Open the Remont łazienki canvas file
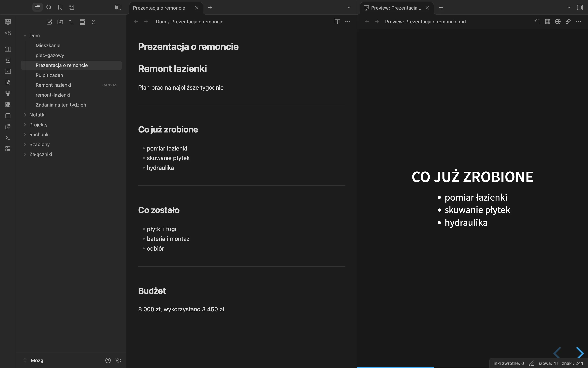588x368 pixels. [x=71, y=85]
